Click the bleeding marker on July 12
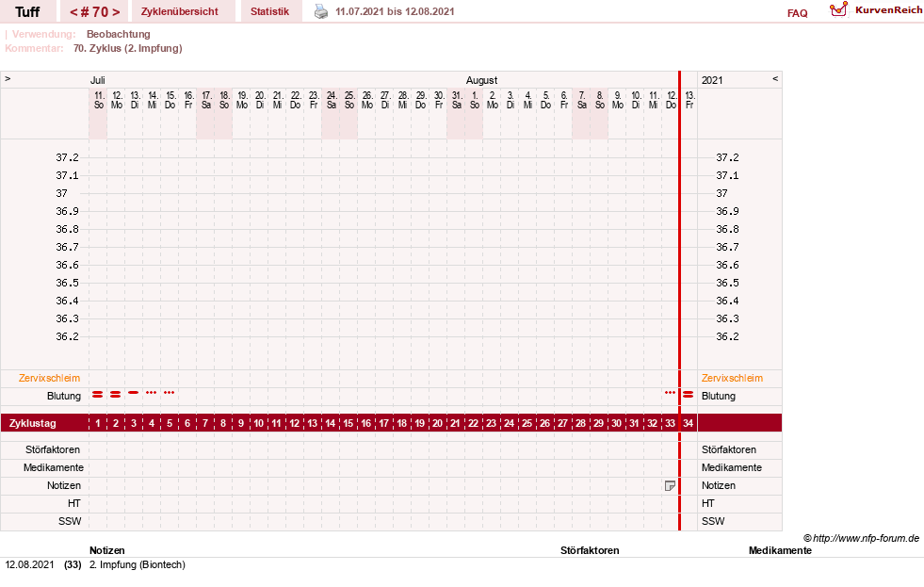924x587 pixels. (x=116, y=394)
